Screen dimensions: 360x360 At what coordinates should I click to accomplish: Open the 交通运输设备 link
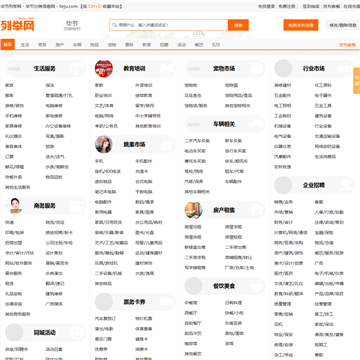(327, 136)
